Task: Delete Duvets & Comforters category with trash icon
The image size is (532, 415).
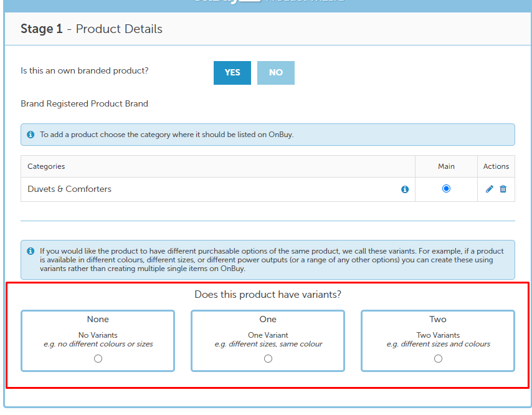Action: pos(503,189)
